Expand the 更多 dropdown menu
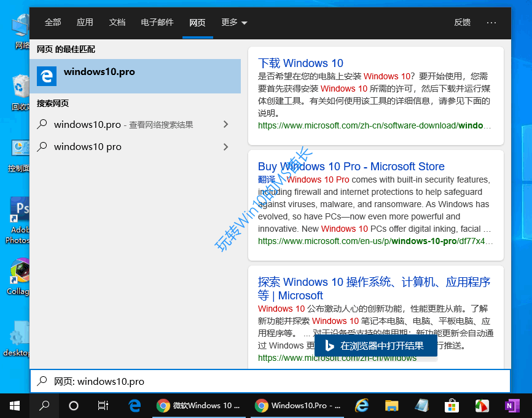Image resolution: width=532 pixels, height=418 pixels. point(234,22)
